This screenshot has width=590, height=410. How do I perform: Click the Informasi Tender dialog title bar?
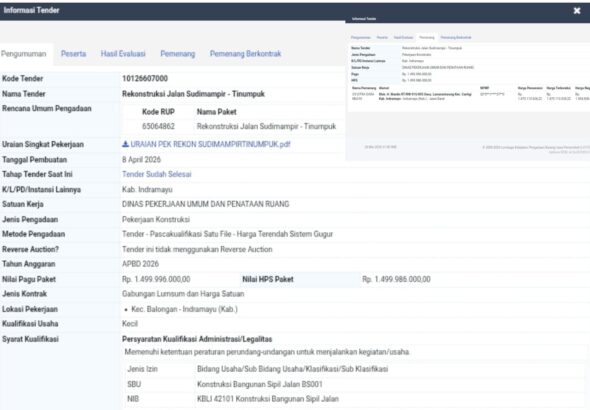click(286, 11)
